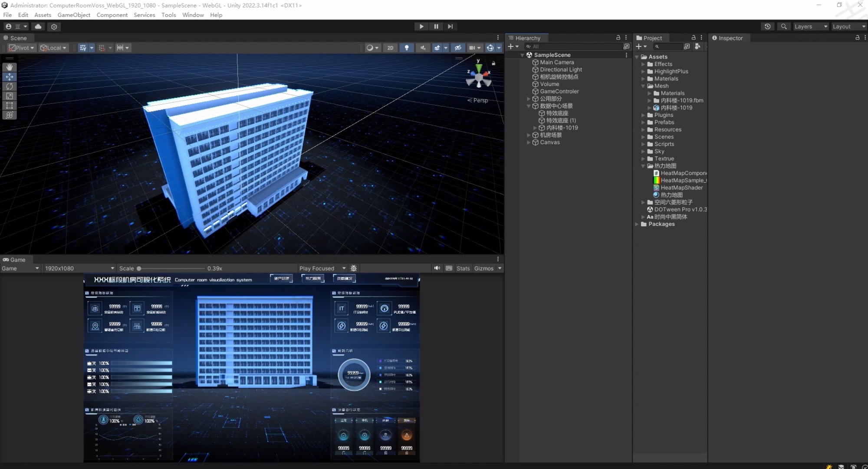
Task: Switch to the Scene tab
Action: [x=16, y=38]
